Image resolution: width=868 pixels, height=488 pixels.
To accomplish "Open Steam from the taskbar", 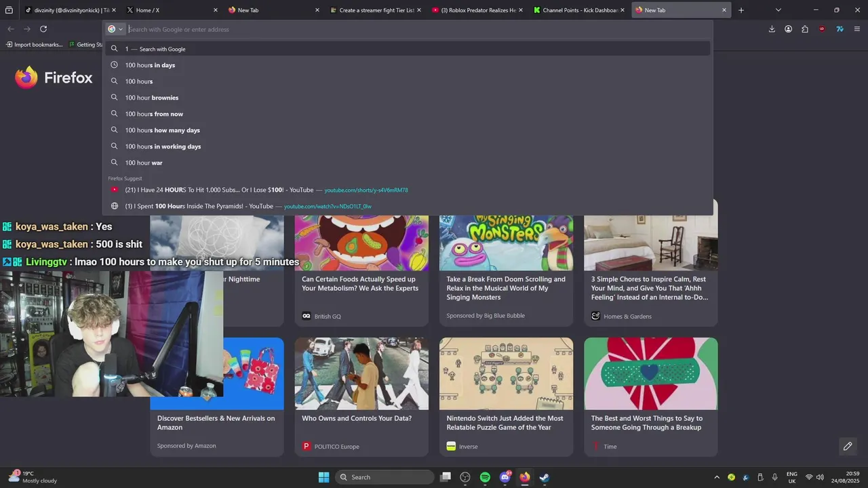I will (545, 477).
